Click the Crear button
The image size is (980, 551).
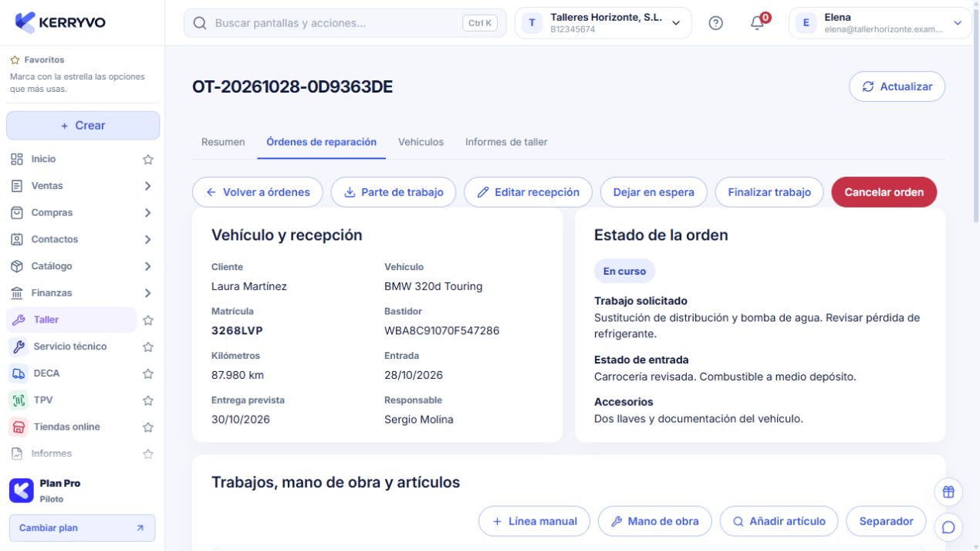pyautogui.click(x=83, y=125)
